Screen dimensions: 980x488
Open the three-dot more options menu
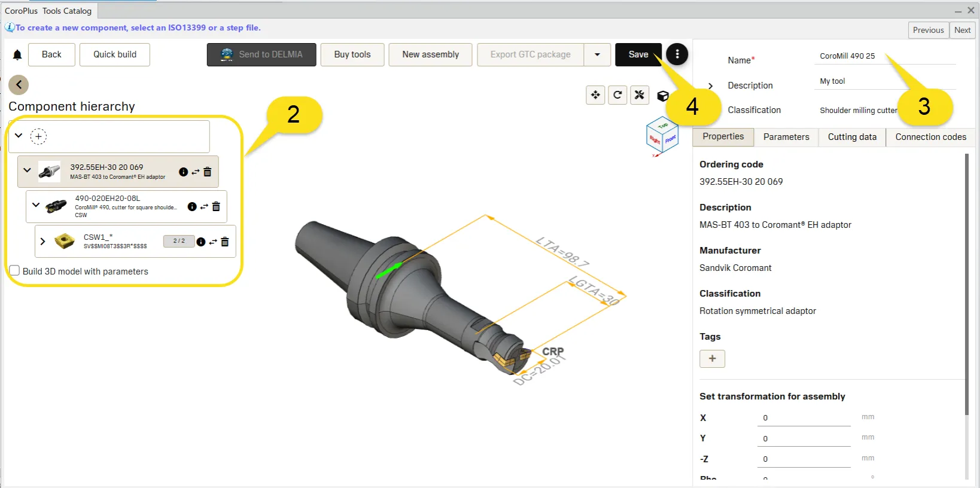pyautogui.click(x=677, y=54)
